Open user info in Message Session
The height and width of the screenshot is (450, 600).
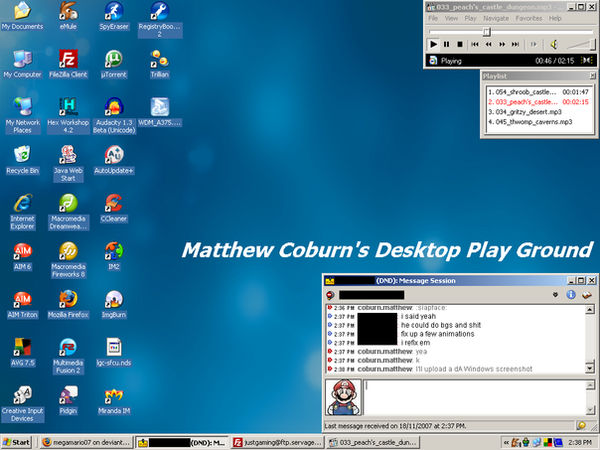coord(571,295)
